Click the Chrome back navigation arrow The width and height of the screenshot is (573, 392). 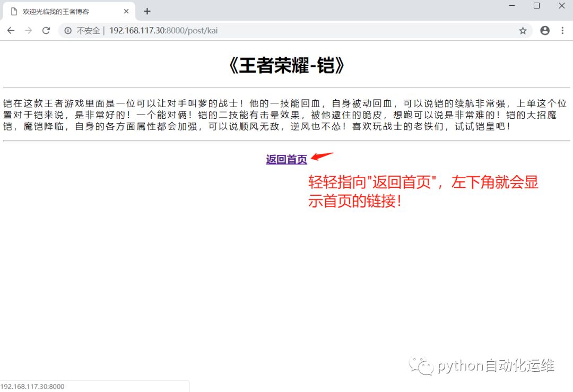click(x=11, y=30)
